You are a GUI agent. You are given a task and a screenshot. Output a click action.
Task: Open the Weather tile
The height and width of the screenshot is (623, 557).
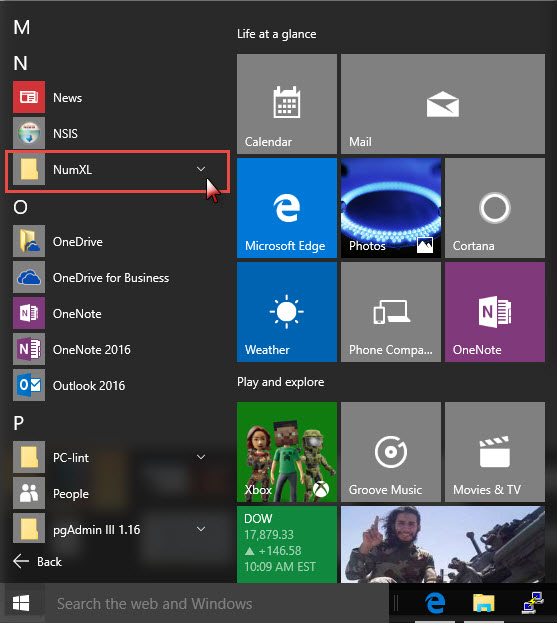click(x=287, y=312)
